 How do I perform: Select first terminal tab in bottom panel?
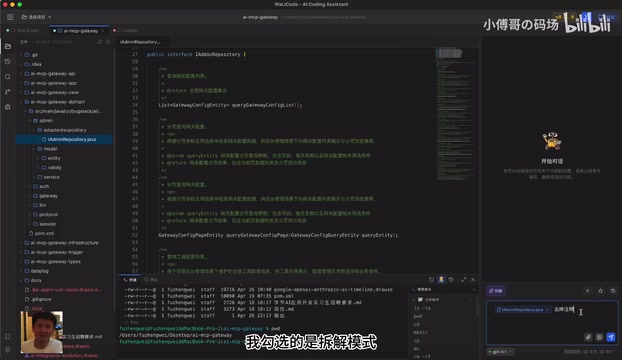click(130, 280)
